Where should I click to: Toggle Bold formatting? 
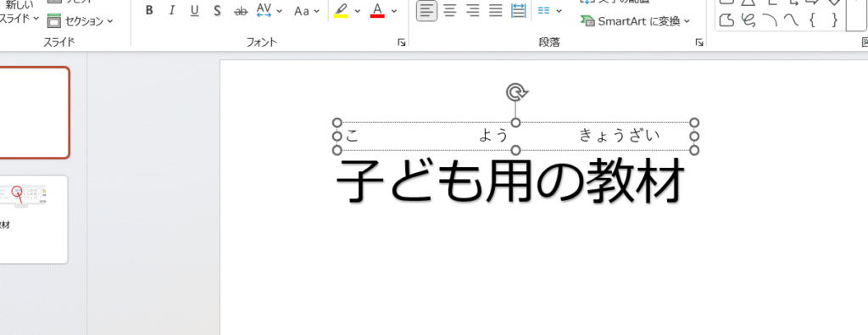[149, 10]
